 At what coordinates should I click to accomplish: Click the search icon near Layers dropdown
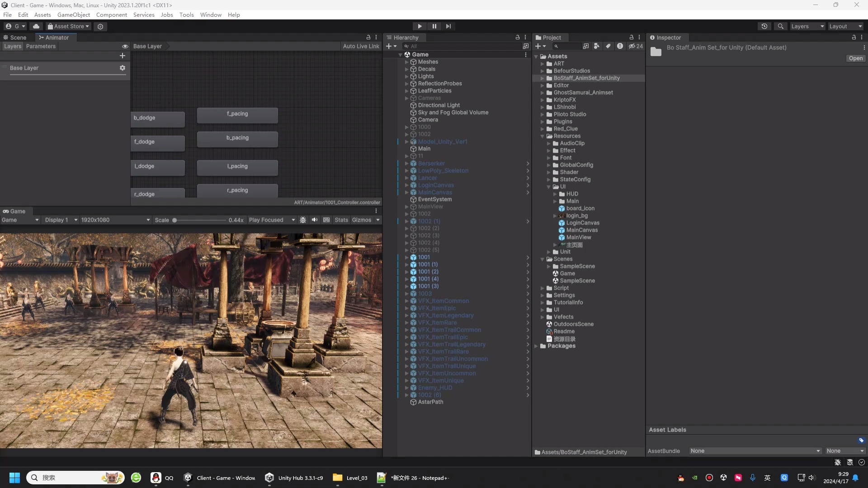pos(781,26)
